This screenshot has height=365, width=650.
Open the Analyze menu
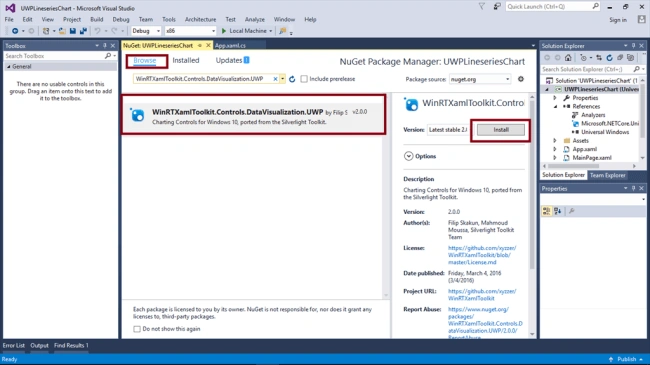click(255, 19)
